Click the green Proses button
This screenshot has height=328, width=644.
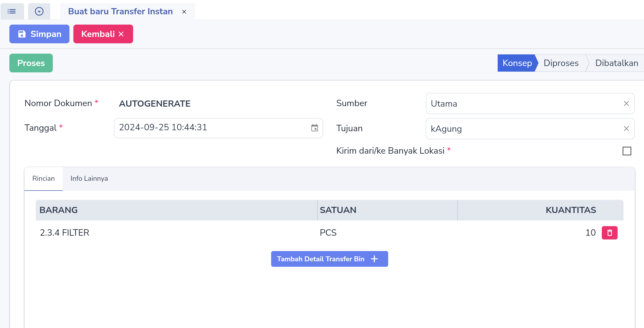31,63
